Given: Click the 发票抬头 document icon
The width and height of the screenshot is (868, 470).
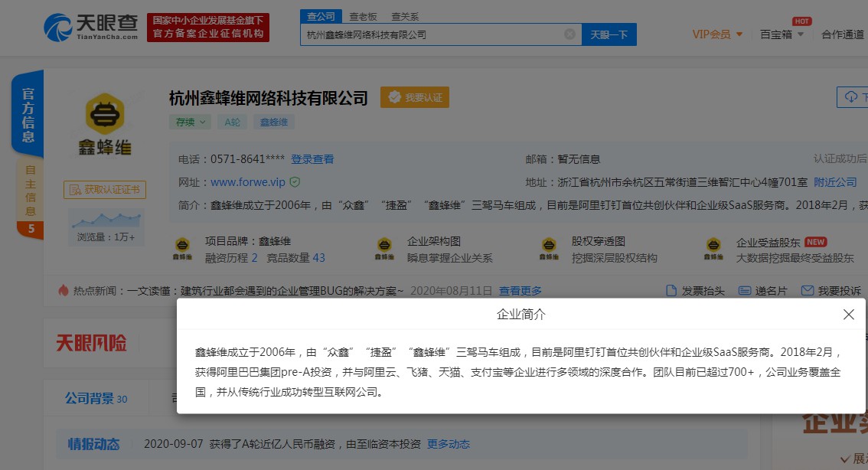Looking at the screenshot, I should [x=671, y=291].
